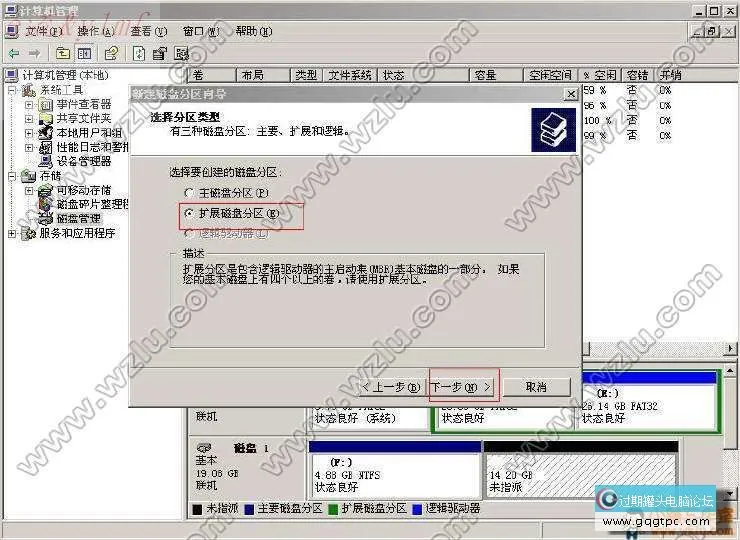Sort by the 卷 column header
Viewport: 740px width, 540px height.
coord(212,75)
